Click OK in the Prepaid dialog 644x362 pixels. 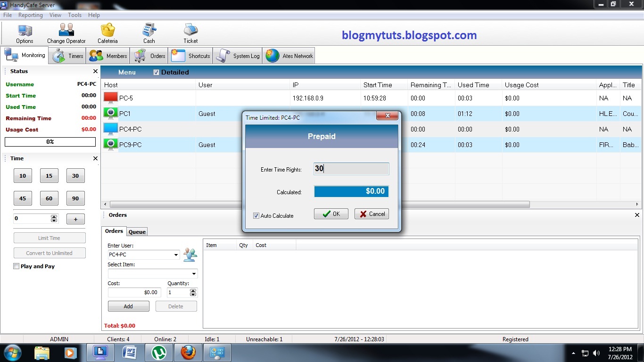(331, 214)
